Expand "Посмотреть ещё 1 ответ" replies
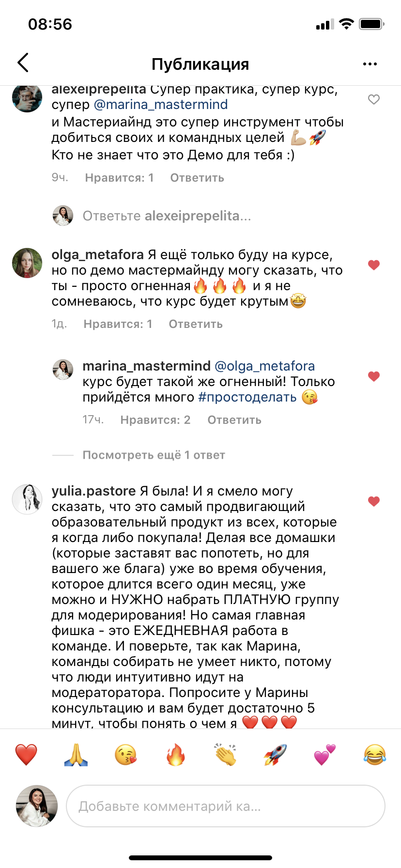This screenshot has height=868, width=401. coord(154,455)
